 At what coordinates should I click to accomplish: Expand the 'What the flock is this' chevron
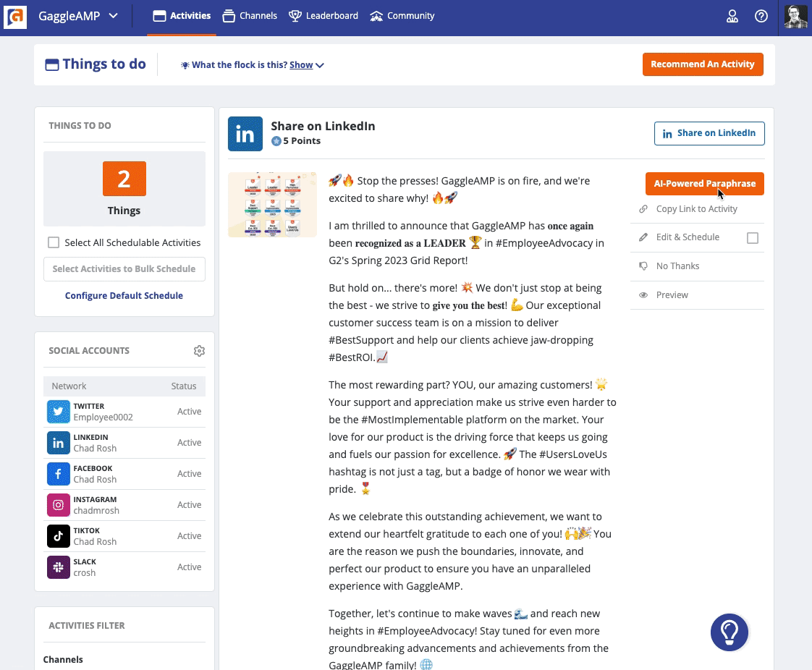(320, 65)
